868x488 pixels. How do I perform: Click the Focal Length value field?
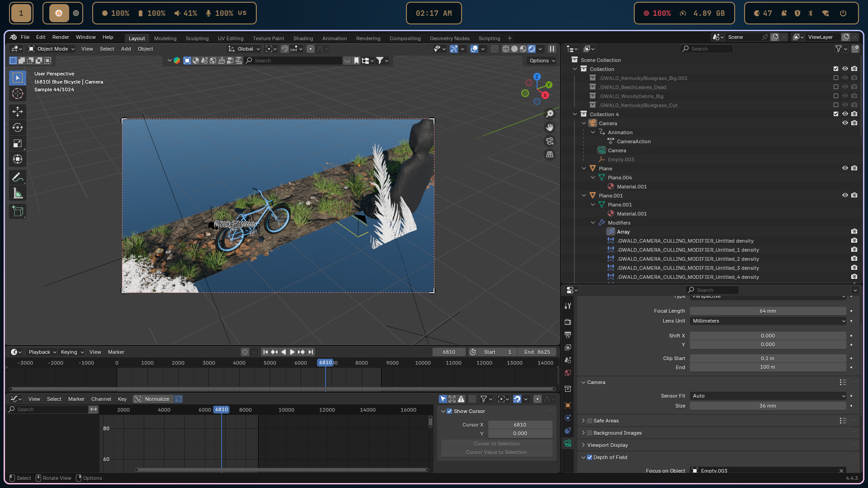[768, 311]
